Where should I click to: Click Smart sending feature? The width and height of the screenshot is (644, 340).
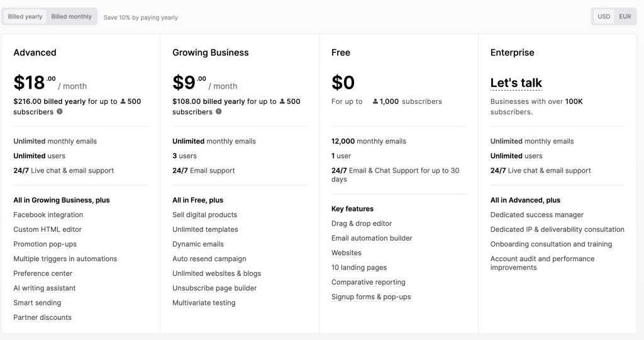coord(37,303)
